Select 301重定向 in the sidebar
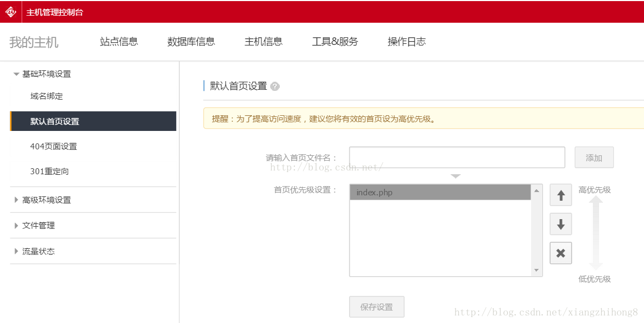644x323 pixels. 49,172
